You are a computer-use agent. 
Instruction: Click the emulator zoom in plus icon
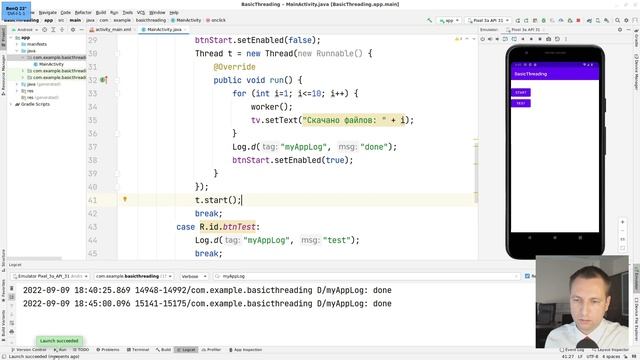click(x=622, y=222)
